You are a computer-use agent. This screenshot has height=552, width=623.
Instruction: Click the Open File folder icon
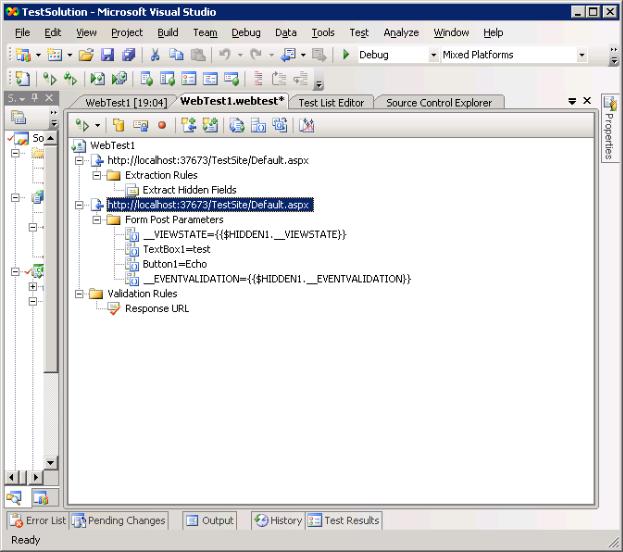[x=86, y=55]
